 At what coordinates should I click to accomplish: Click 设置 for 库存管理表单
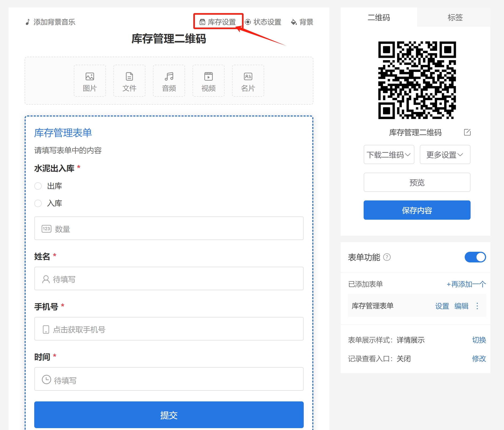442,306
